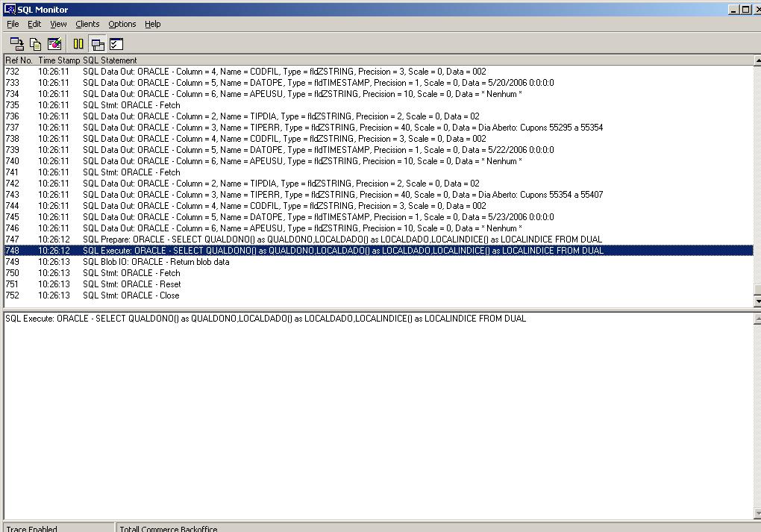Click the SQL Monitor title bar icon

[x=9, y=9]
